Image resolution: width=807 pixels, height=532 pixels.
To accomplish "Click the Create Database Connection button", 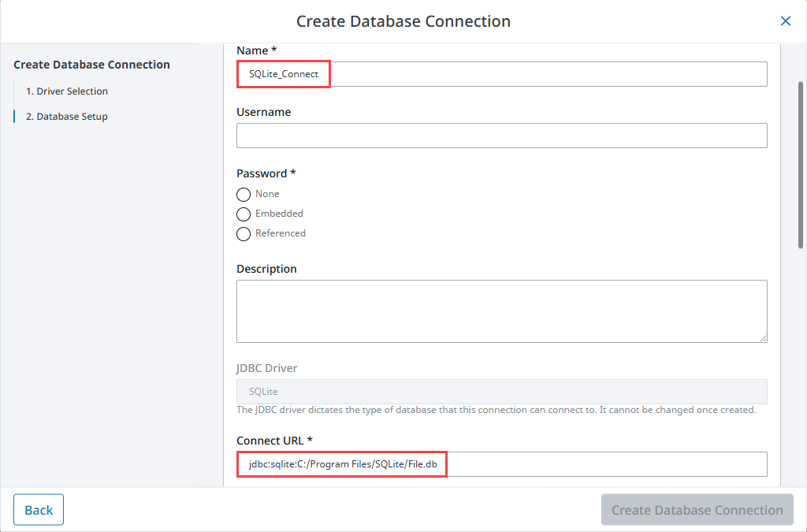I will tap(697, 510).
